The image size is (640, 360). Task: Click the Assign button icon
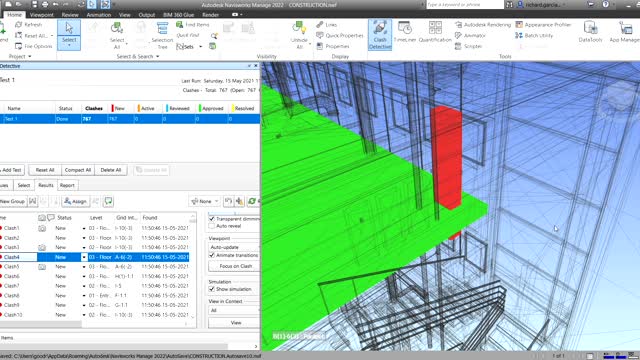click(x=76, y=201)
